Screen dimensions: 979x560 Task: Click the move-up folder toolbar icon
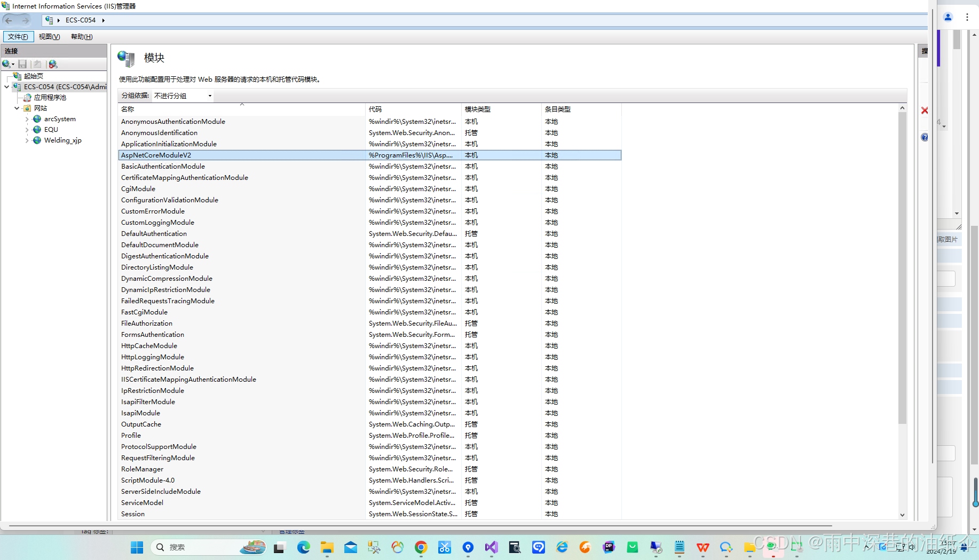(37, 64)
